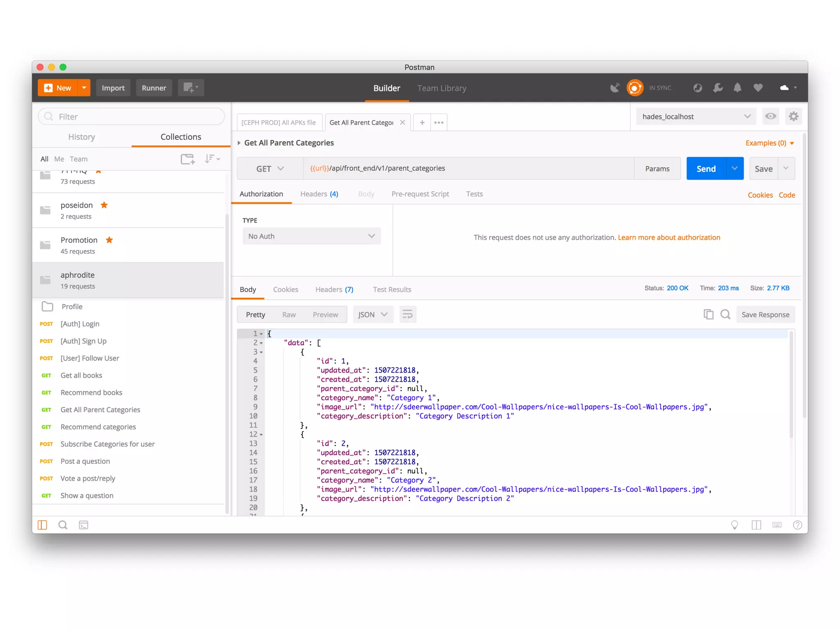Image resolution: width=840 pixels, height=630 pixels.
Task: Open notifications bell icon
Action: (737, 88)
